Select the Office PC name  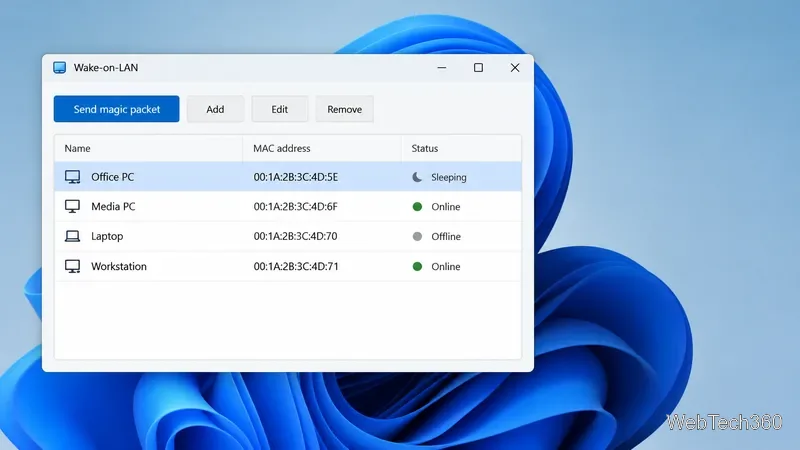(112, 177)
